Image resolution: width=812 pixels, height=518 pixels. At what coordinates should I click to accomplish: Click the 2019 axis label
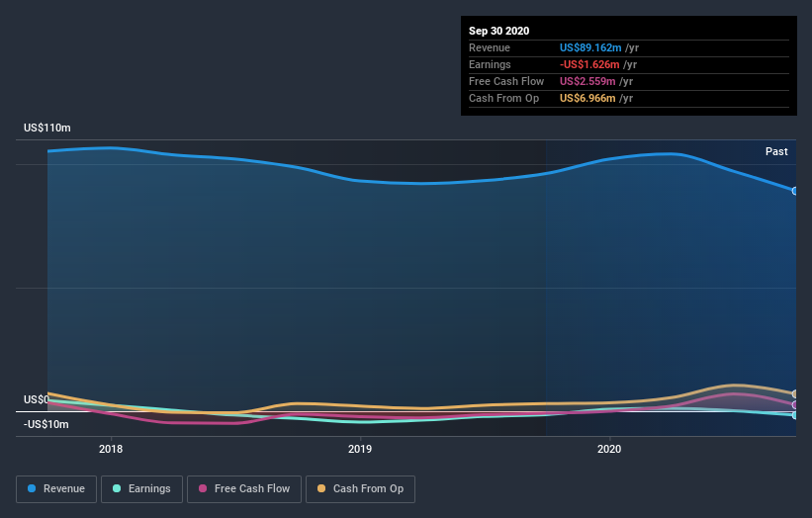360,449
